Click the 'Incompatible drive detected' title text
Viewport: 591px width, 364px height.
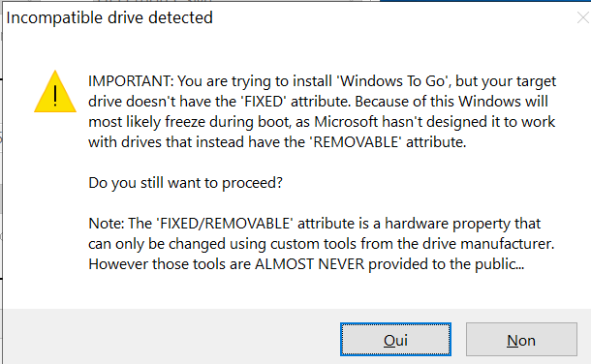click(109, 17)
